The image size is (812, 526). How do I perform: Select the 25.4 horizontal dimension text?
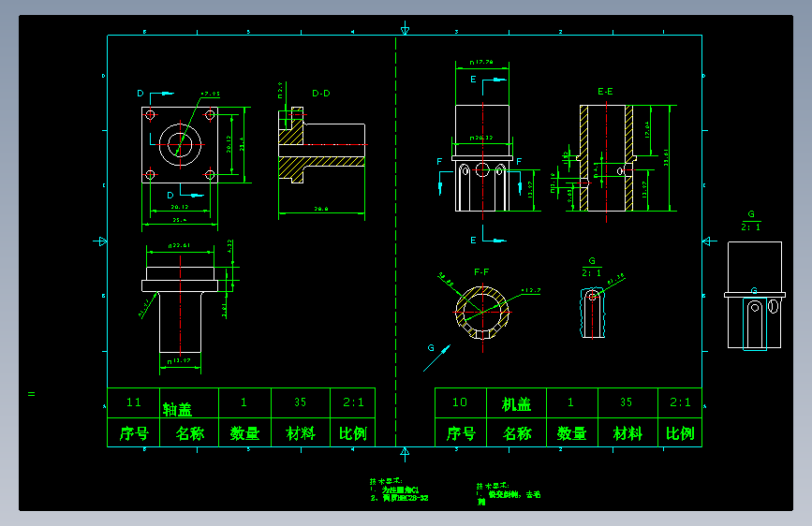click(x=179, y=220)
